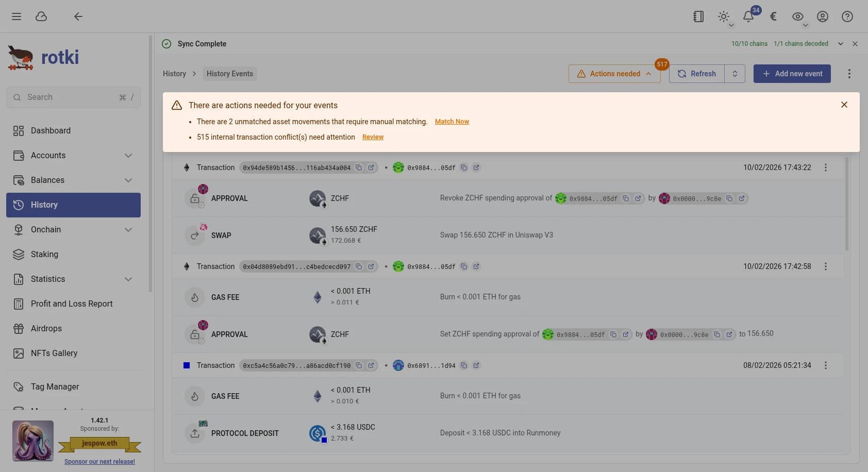The image size is (868, 472).
Task: Copy the transaction hash 0x94de589b1456
Action: (x=359, y=167)
